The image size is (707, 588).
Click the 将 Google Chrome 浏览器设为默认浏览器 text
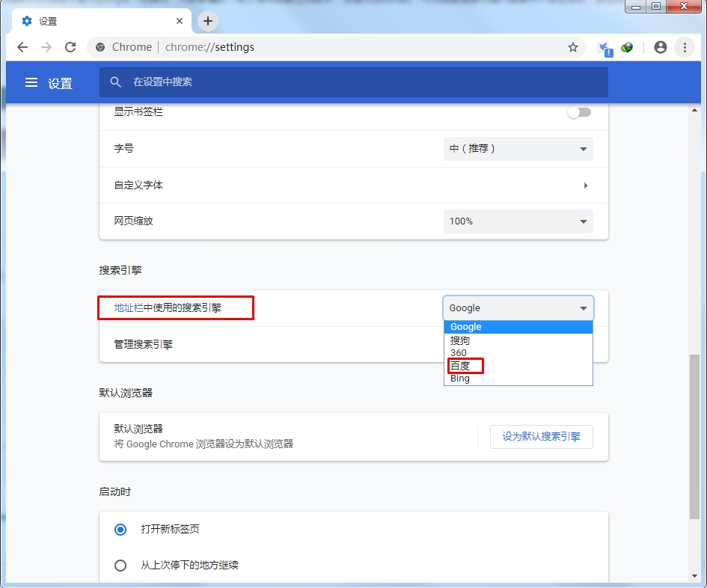[203, 444]
